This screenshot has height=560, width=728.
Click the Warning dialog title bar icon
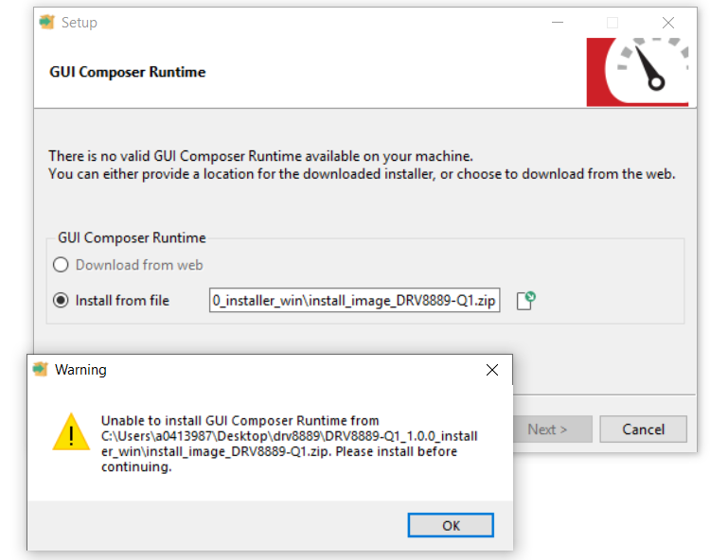point(40,370)
